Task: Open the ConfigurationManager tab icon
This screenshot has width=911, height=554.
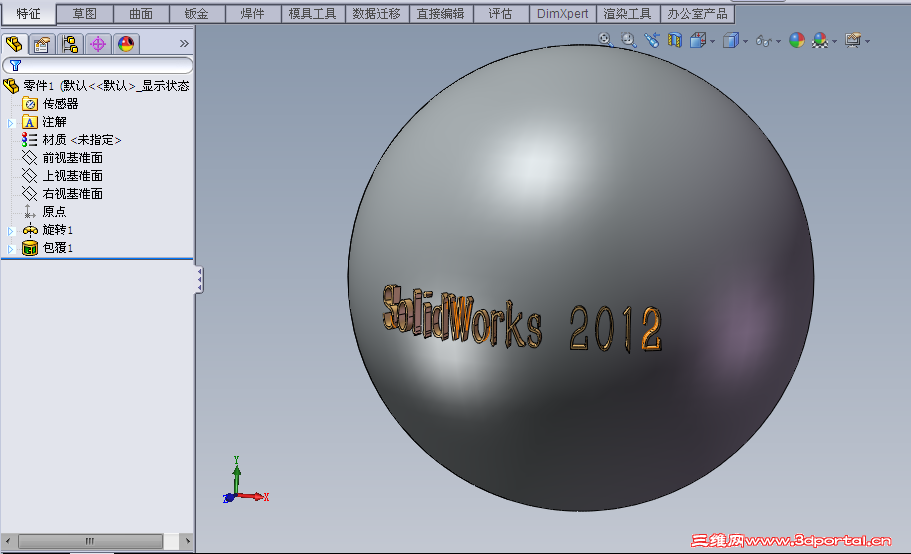Action: tap(70, 44)
